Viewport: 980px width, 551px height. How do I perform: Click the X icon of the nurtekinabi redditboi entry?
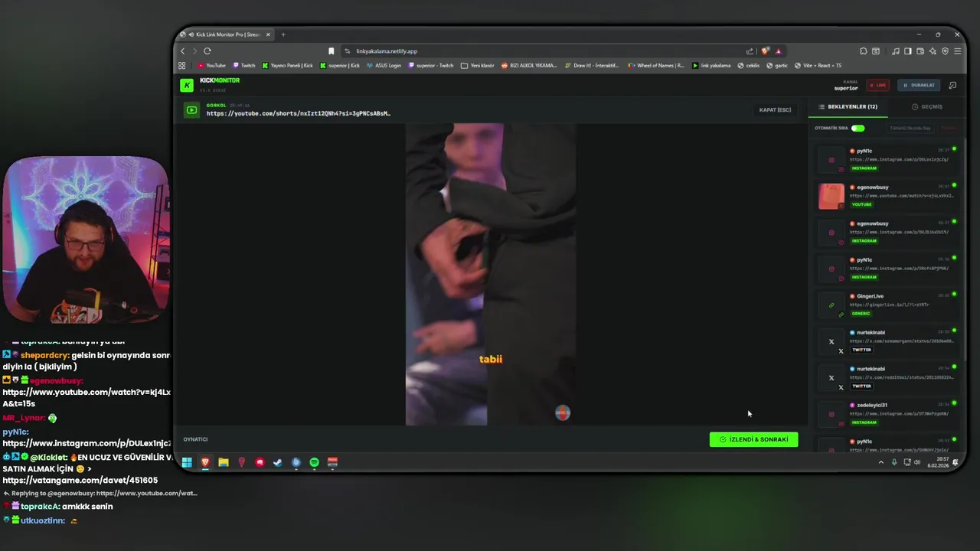[x=831, y=378]
